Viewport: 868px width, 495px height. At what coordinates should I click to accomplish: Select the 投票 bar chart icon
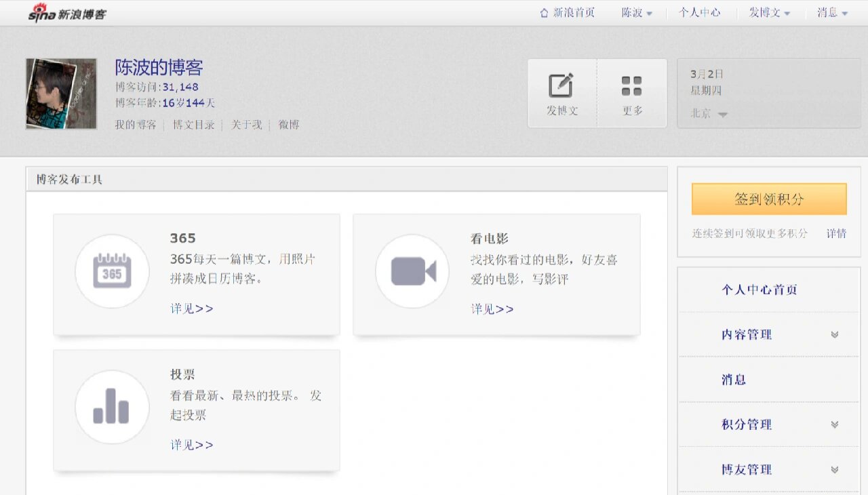(111, 407)
